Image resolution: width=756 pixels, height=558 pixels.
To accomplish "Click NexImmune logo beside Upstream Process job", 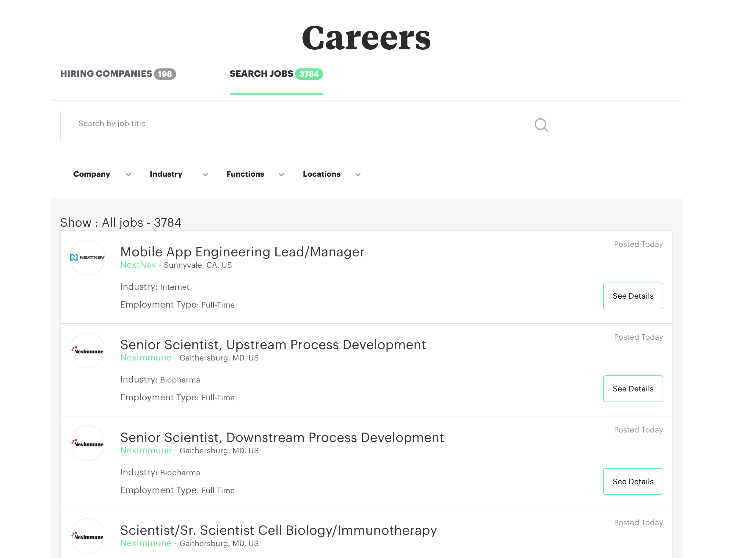I will [87, 350].
